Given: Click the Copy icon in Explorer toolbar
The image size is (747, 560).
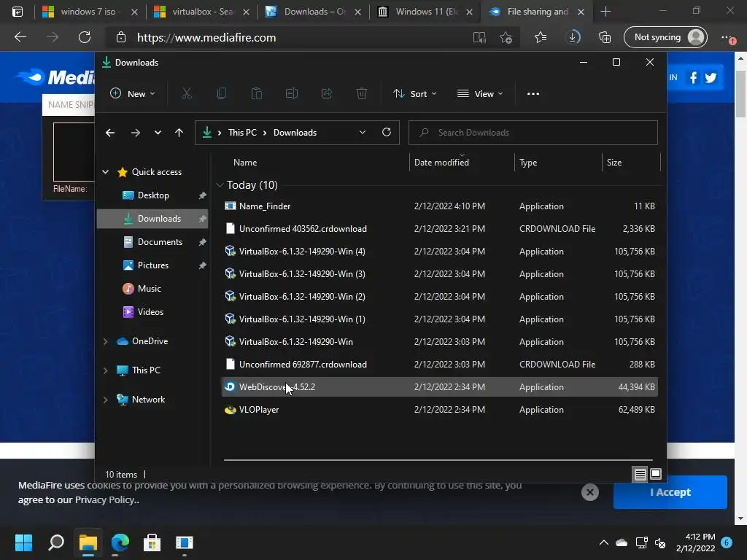Looking at the screenshot, I should 222,94.
